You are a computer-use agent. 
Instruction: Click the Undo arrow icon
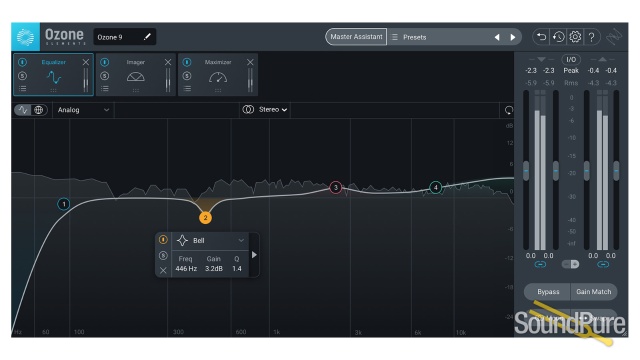point(541,37)
